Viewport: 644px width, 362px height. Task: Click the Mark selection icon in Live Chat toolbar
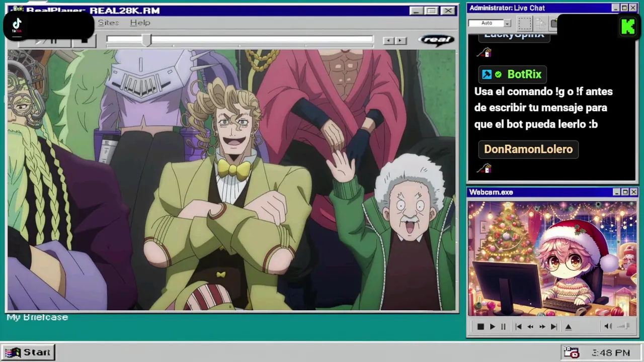coord(525,23)
